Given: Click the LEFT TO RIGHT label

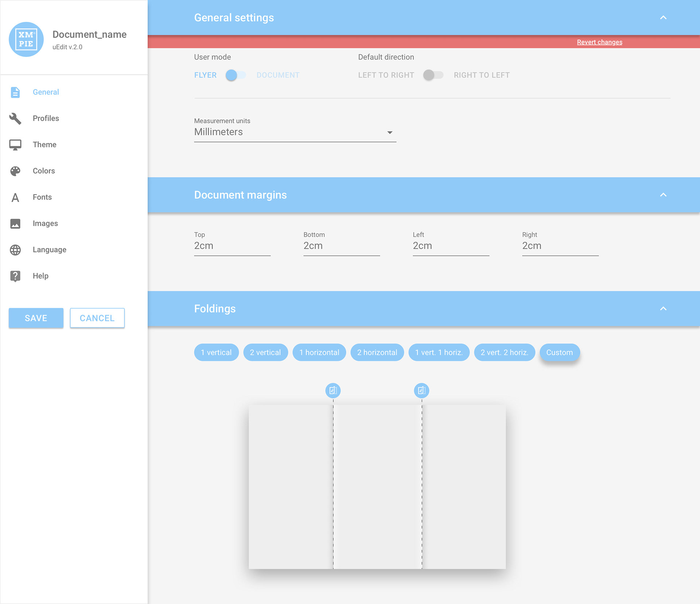Looking at the screenshot, I should click(386, 75).
